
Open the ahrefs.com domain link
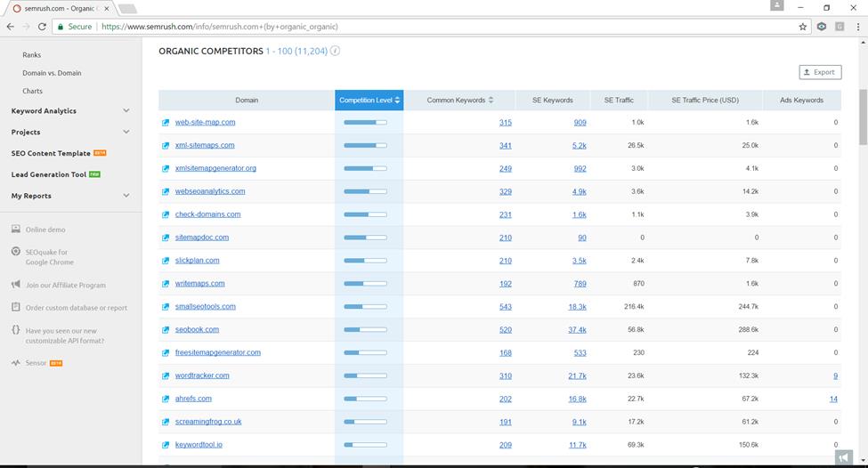click(193, 399)
